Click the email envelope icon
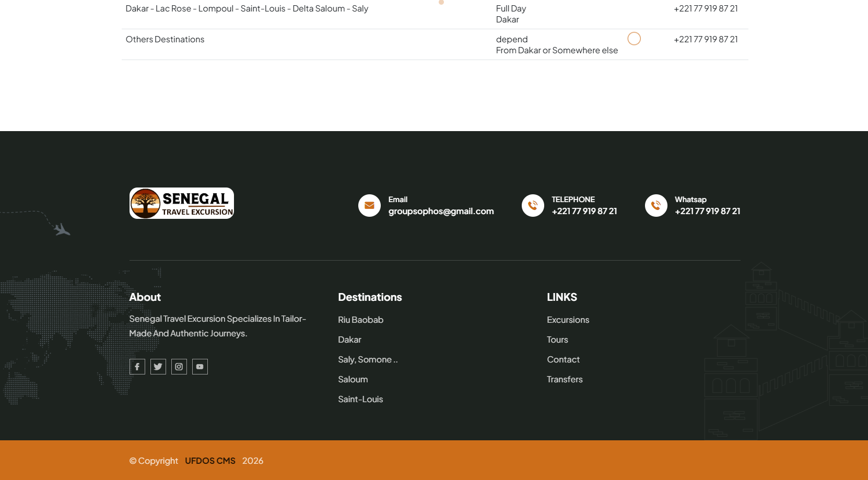868x480 pixels. tap(369, 206)
